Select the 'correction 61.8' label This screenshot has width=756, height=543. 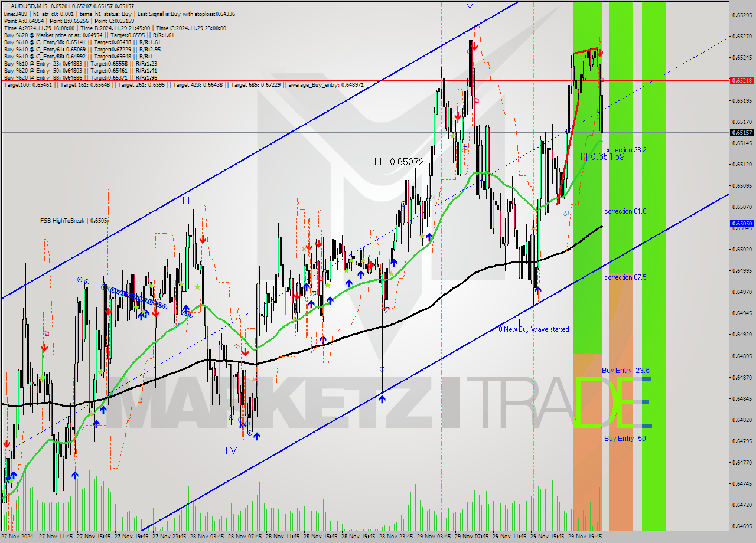pyautogui.click(x=625, y=211)
